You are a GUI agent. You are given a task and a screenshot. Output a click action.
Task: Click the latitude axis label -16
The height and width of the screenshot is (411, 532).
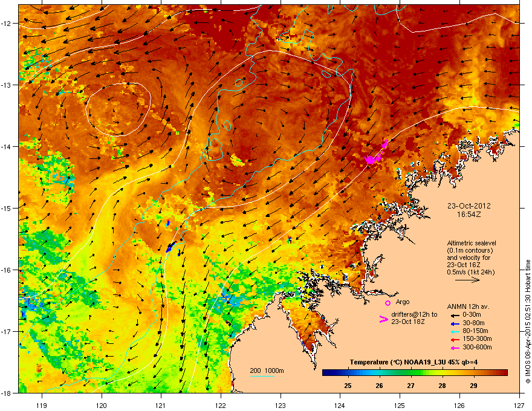[x=6, y=270]
